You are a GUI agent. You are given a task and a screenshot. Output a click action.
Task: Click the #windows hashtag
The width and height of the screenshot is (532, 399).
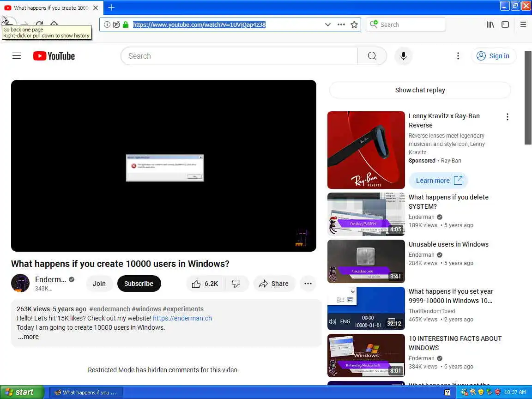(x=146, y=309)
